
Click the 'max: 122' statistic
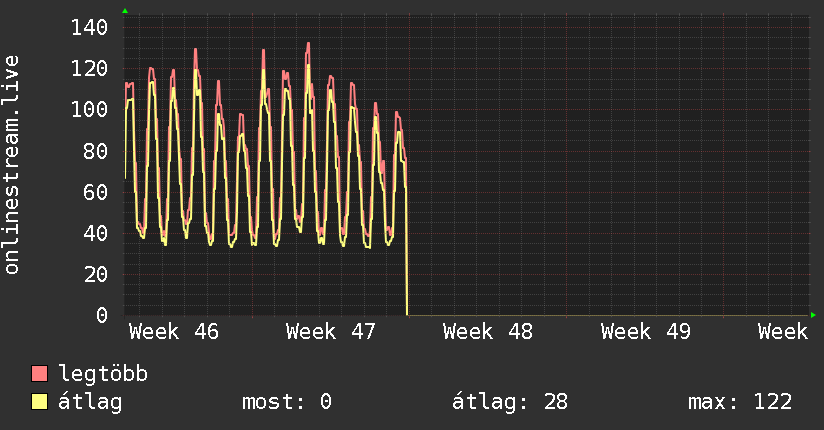tap(740, 402)
